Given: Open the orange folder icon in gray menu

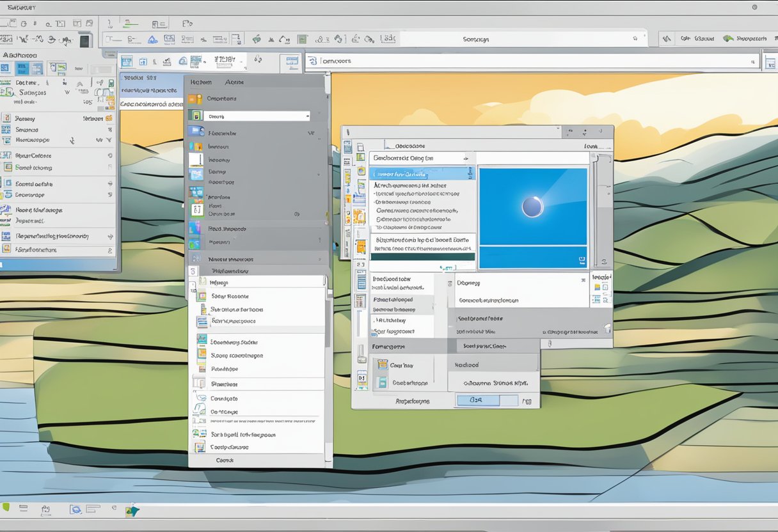Looking at the screenshot, I should pos(195,99).
